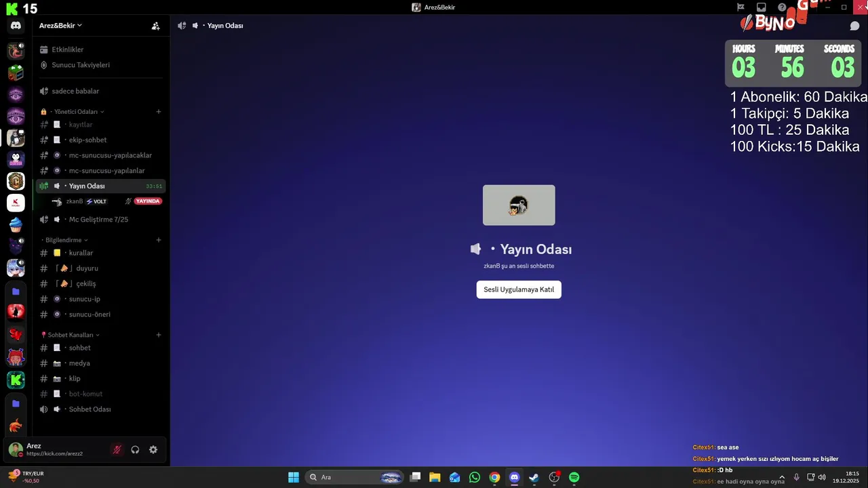Image resolution: width=868 pixels, height=488 pixels.
Task: Add channel to Sohbet Kanalları category
Action: pyautogui.click(x=159, y=335)
